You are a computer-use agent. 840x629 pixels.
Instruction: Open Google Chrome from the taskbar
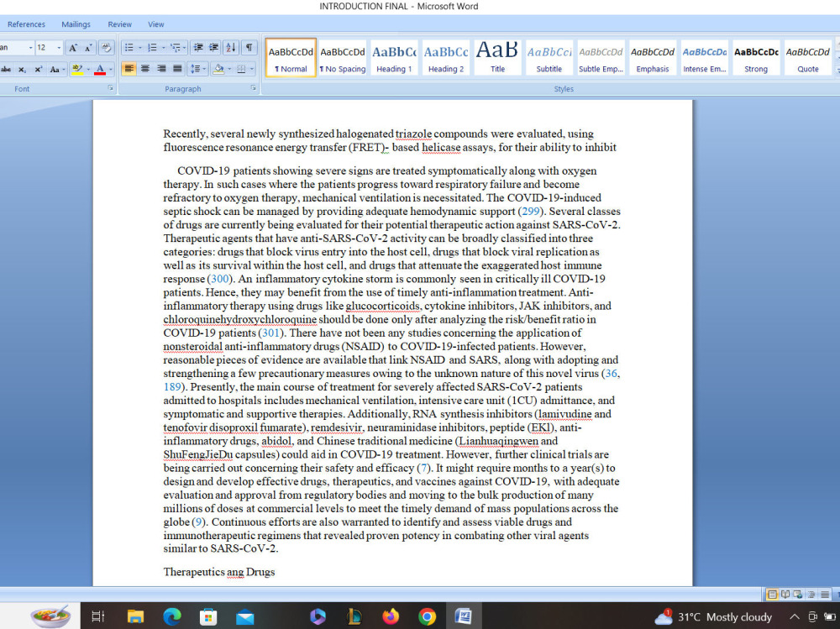point(427,616)
